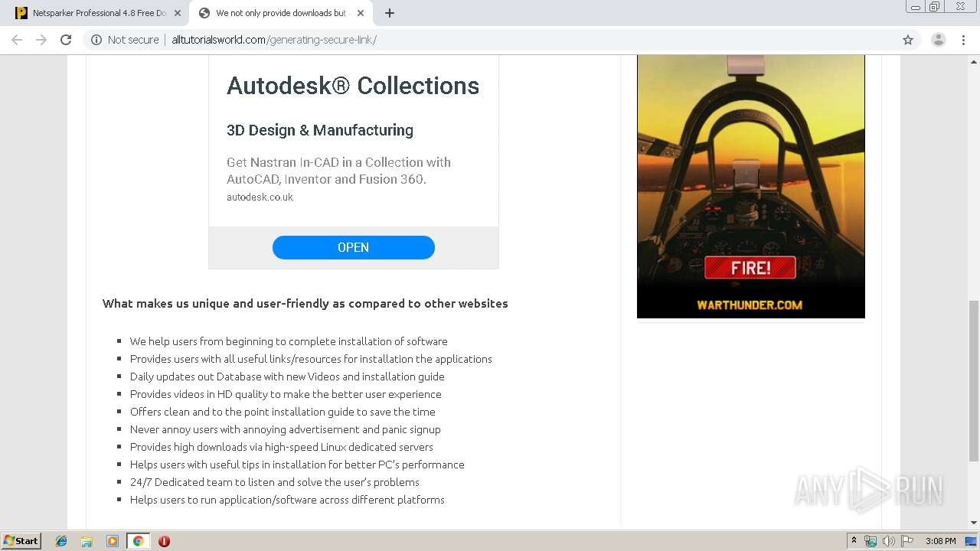Click 'Never annoy users' bullet text
The height and width of the screenshot is (551, 980).
(x=286, y=429)
